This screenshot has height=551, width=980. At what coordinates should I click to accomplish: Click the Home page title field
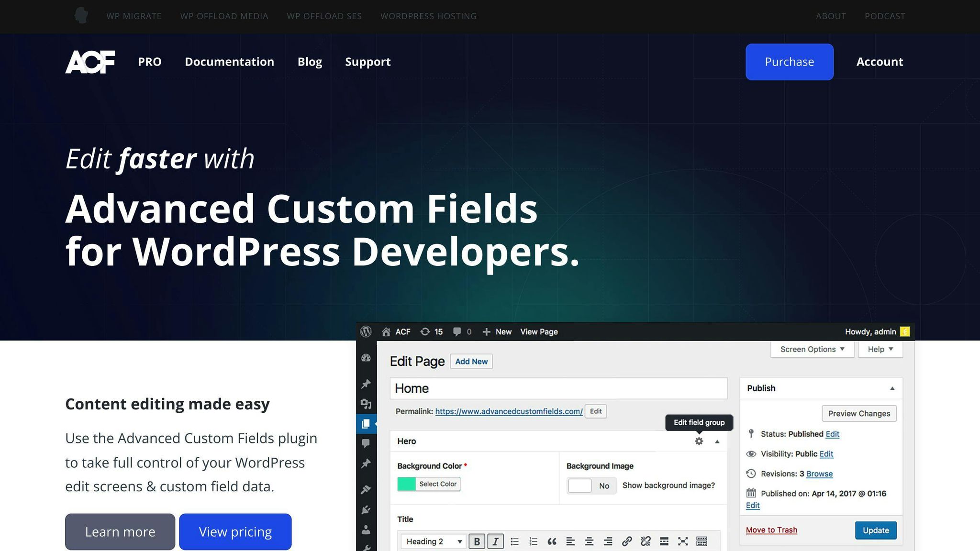coord(558,388)
